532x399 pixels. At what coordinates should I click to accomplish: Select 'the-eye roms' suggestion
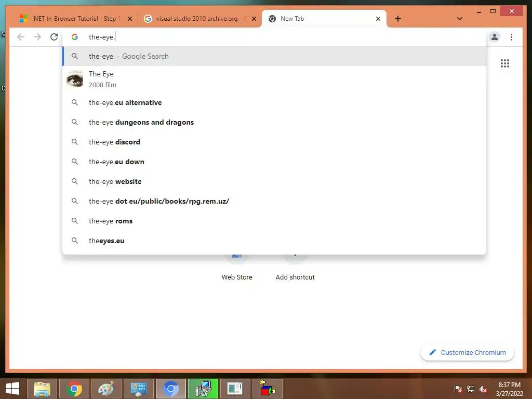(274, 221)
